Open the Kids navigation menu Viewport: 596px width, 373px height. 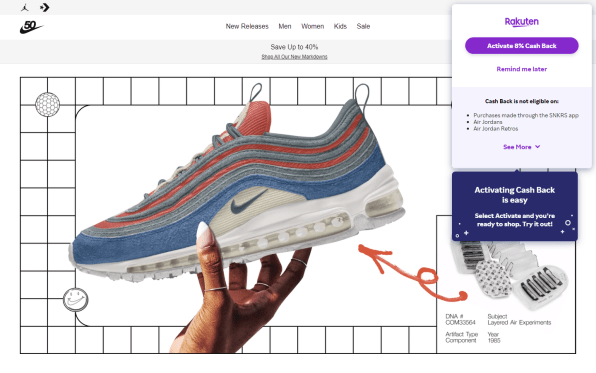[340, 26]
